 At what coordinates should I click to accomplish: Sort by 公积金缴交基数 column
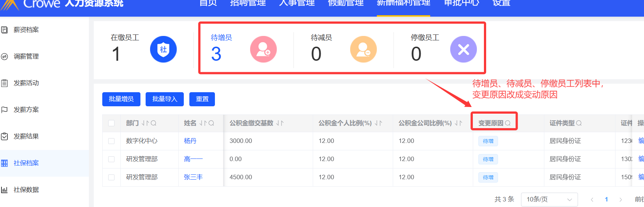coord(280,123)
